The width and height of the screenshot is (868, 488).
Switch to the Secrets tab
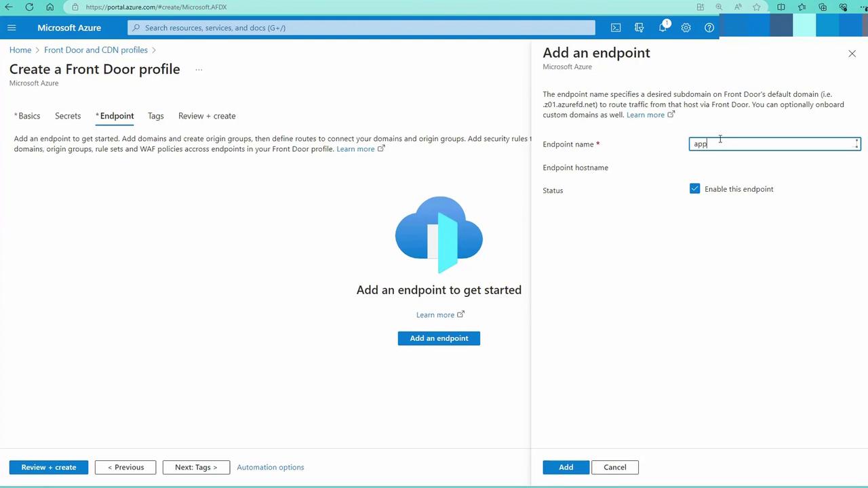tap(68, 116)
